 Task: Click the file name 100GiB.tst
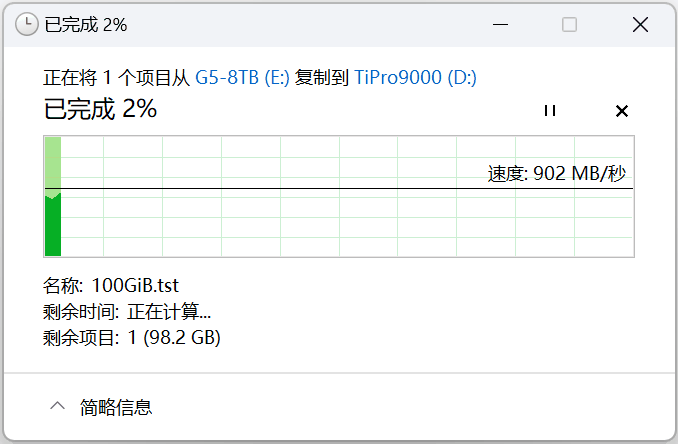(135, 286)
